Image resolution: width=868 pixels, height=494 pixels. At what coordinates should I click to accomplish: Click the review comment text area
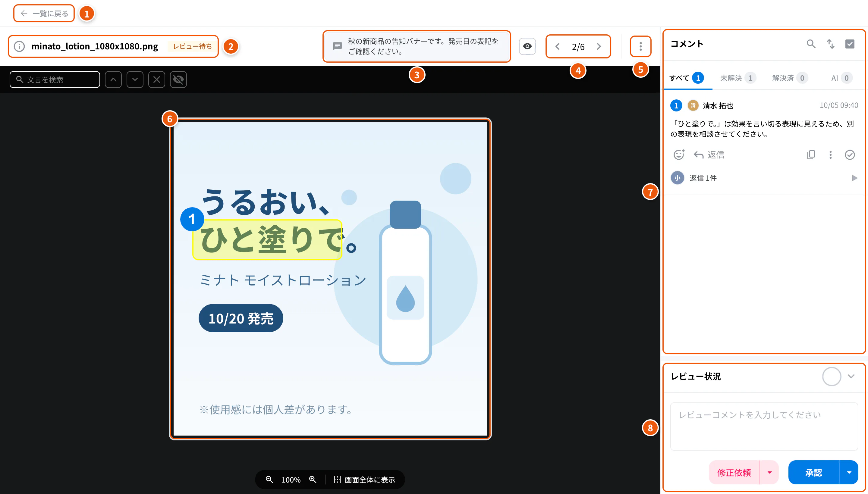(764, 427)
